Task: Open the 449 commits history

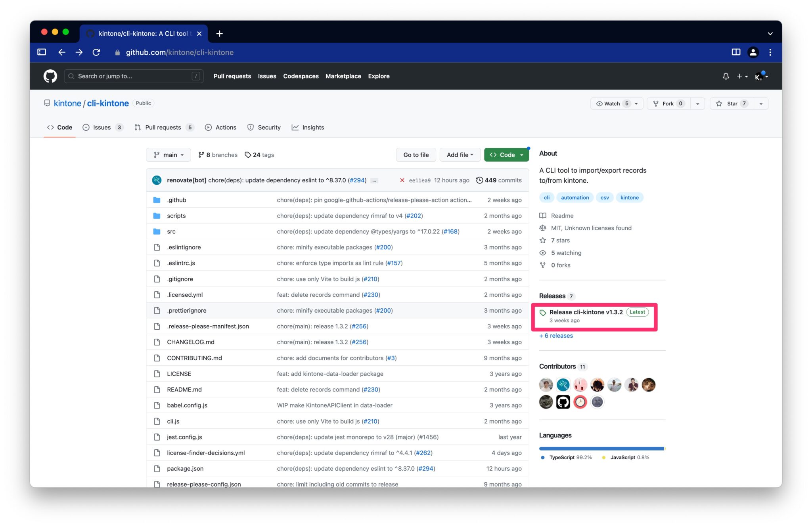Action: [499, 180]
